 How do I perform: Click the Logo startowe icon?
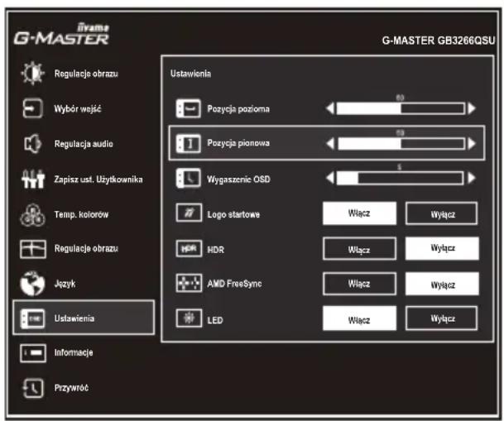pos(189,213)
